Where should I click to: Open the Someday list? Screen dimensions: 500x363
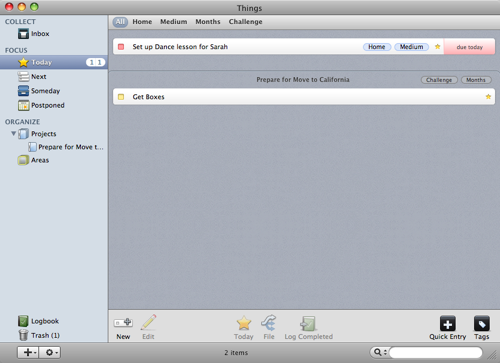(39, 91)
